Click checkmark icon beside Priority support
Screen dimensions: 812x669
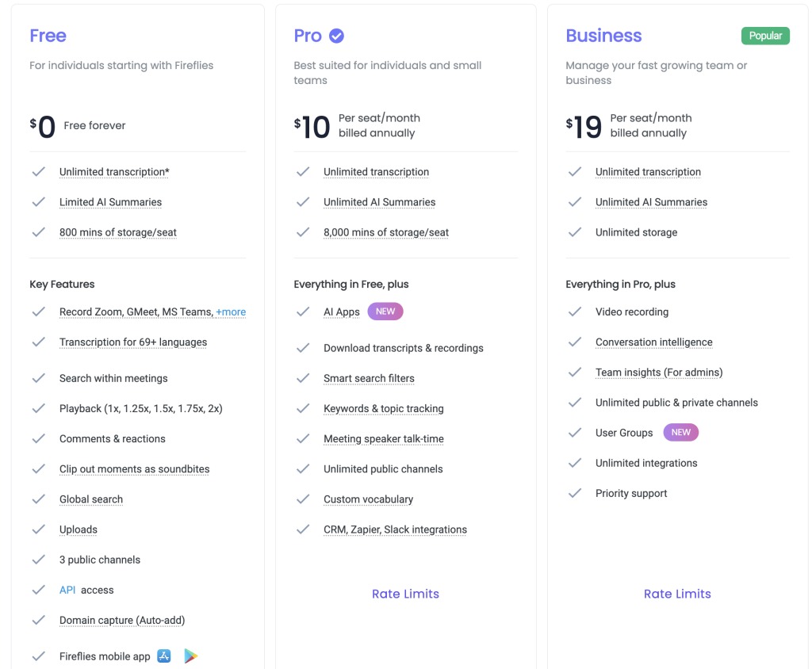tap(576, 493)
